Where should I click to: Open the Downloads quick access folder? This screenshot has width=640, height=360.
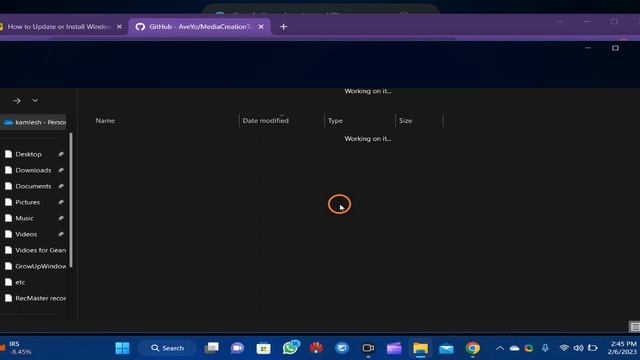coord(33,170)
